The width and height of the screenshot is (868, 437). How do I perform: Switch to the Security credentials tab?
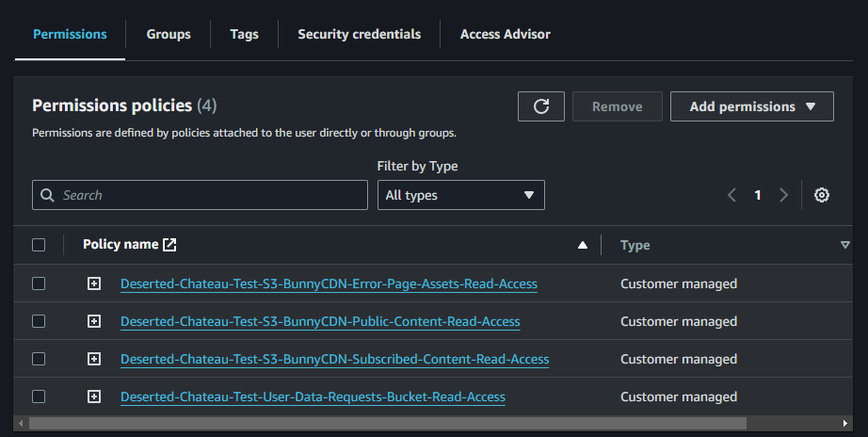[x=359, y=34]
